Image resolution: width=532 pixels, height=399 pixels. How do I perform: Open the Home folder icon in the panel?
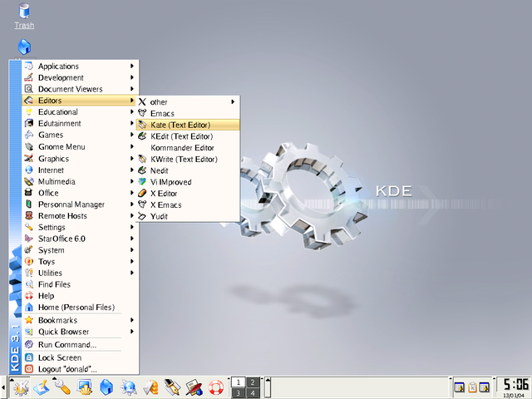coord(106,387)
